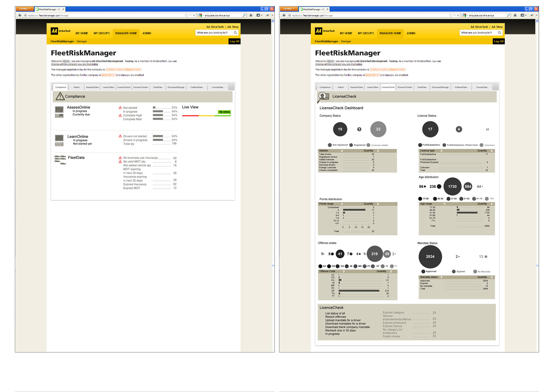555x392 pixels.
Task: Switch to the LicenceCheck tab in left window
Action: point(124,87)
